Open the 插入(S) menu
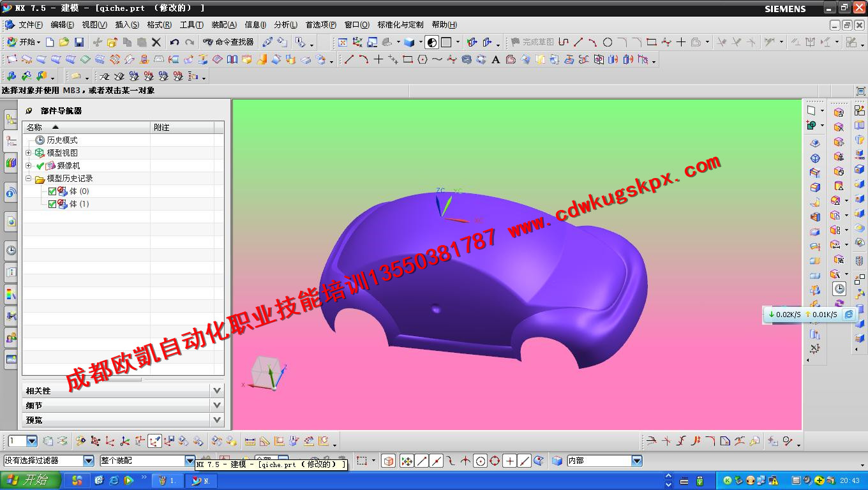The width and height of the screenshot is (868, 490). 127,25
